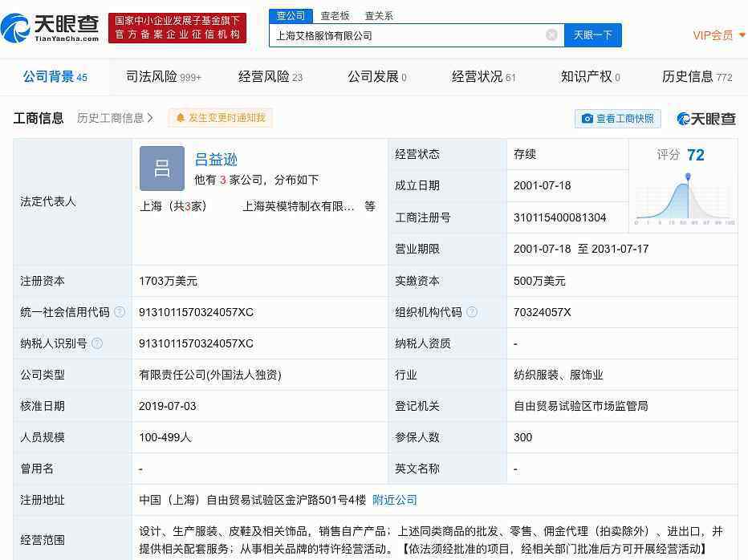Select 有限责任公司(外国法人独资) company type
The width and height of the screenshot is (748, 560).
[x=210, y=375]
